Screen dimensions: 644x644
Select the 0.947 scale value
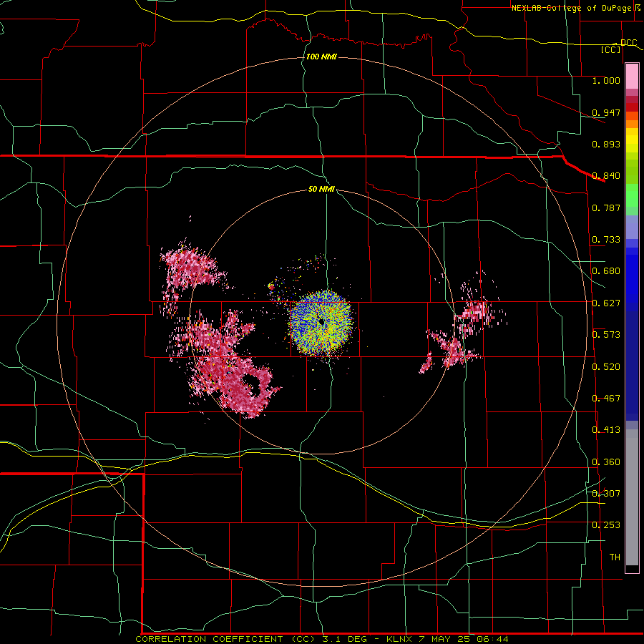pos(606,112)
